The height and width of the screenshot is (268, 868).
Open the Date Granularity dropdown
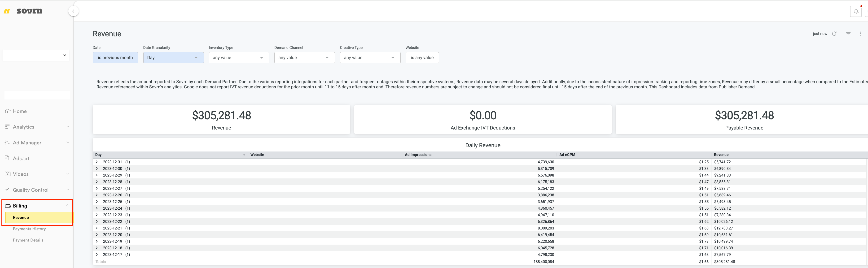click(173, 58)
